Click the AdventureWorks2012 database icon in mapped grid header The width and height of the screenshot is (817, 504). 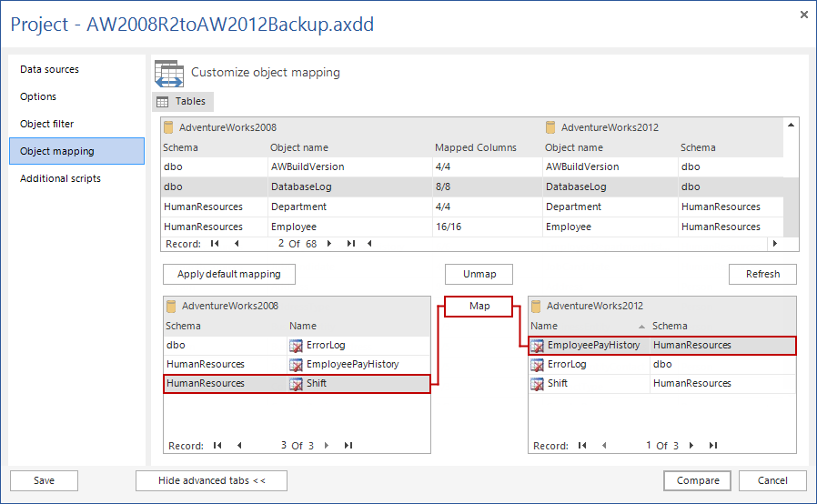[550, 127]
